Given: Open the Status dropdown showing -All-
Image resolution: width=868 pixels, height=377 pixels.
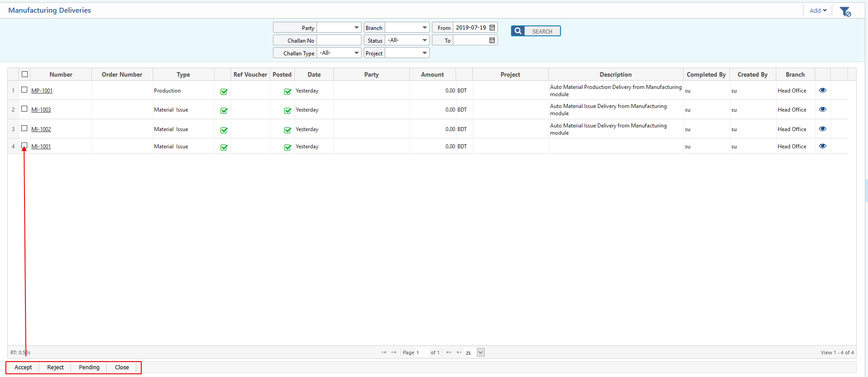Looking at the screenshot, I should click(x=424, y=40).
